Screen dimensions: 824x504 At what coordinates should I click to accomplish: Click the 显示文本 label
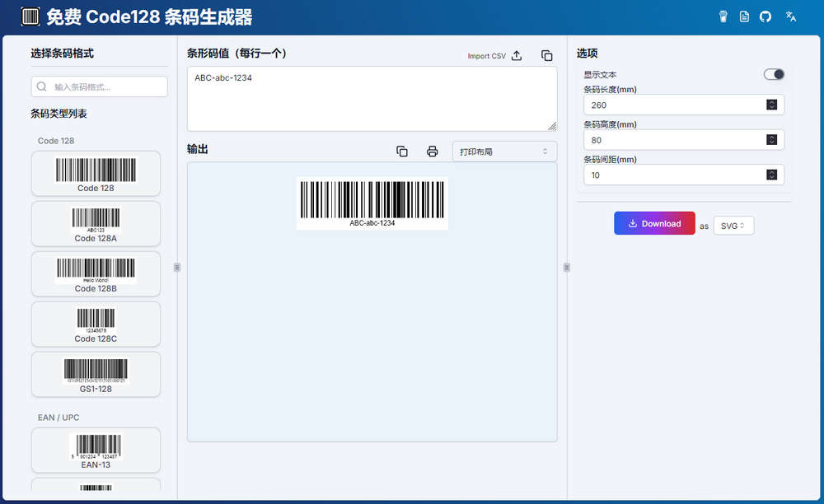click(x=600, y=75)
